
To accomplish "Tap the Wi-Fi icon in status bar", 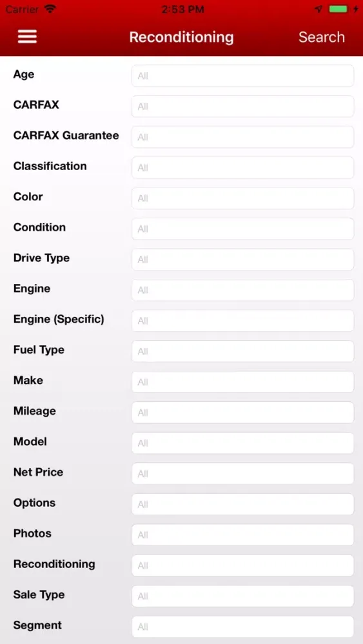I will tap(50, 9).
